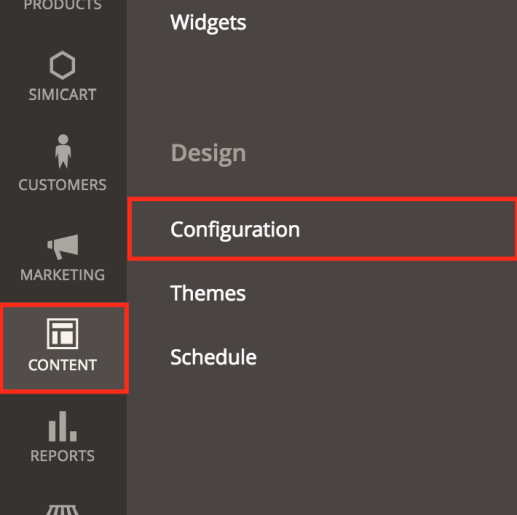This screenshot has height=515, width=517.
Task: Open the Themes page
Action: click(x=208, y=293)
